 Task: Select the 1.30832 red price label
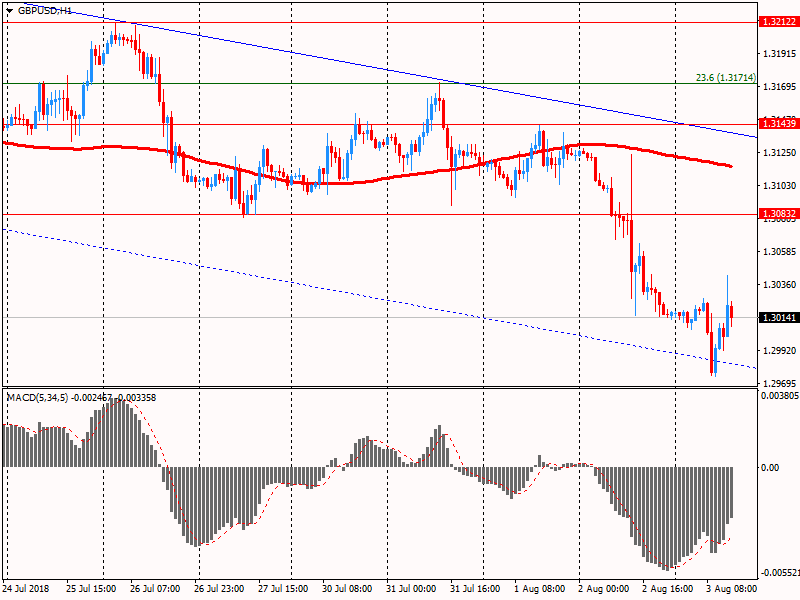coord(779,214)
